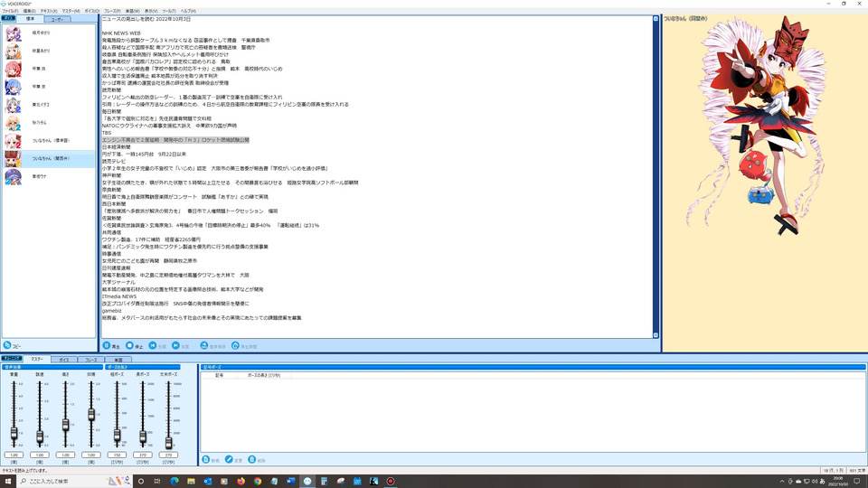Switch to the ユーザー voice tab
This screenshot has width=868, height=488.
pos(57,19)
